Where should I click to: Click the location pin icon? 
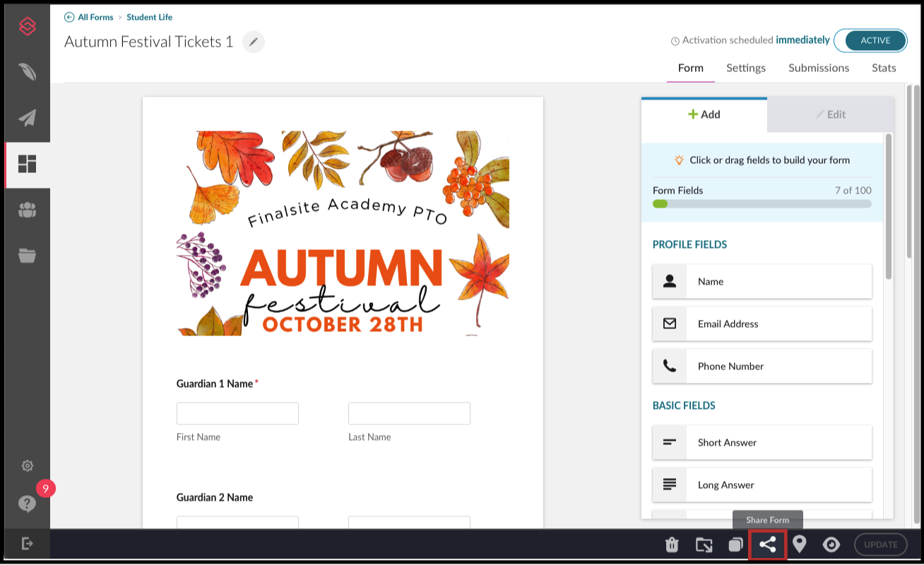tap(800, 544)
